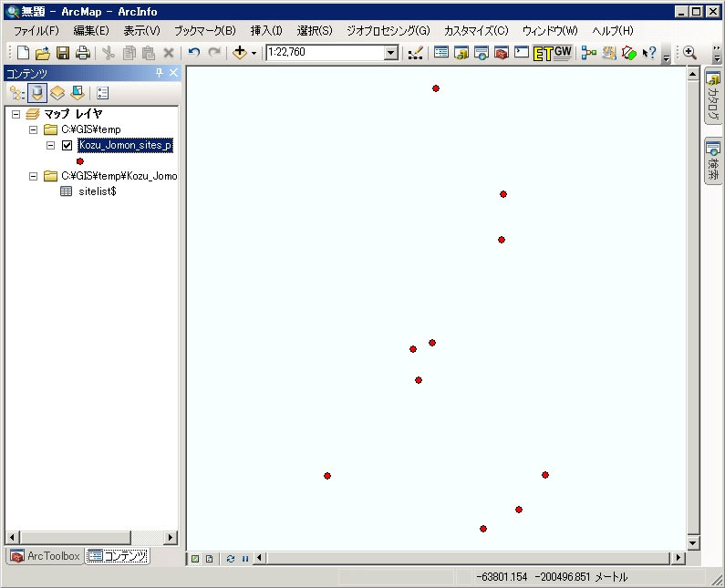
Task: Click the Cut scissors icon
Action: click(x=109, y=53)
